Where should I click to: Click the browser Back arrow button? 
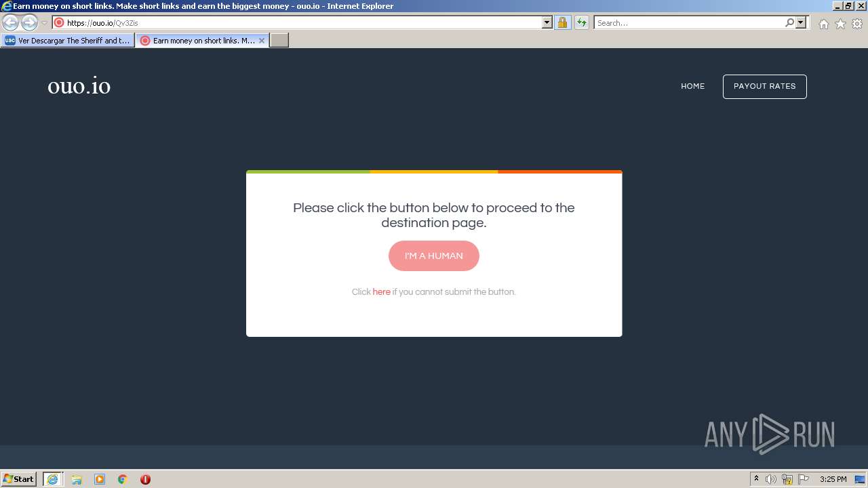coord(10,22)
